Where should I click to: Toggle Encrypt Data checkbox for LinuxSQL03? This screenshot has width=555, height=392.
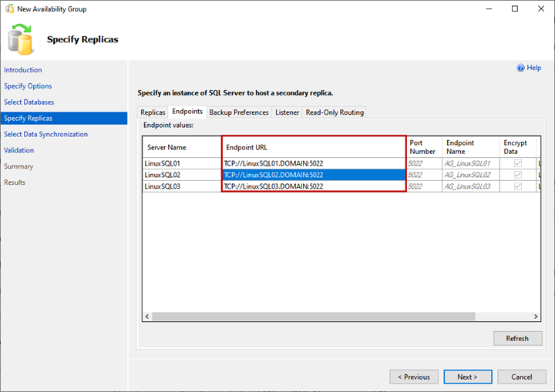(x=517, y=186)
